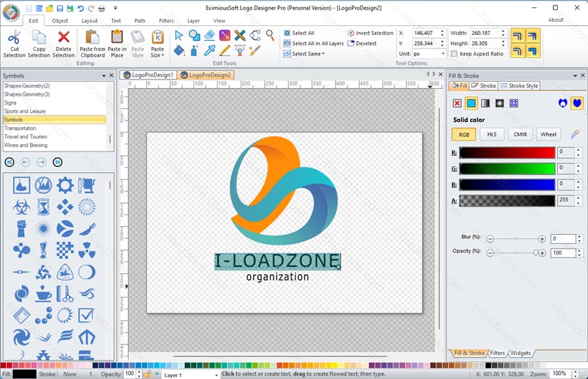Open the Layer 1 dropdown

tap(216, 374)
